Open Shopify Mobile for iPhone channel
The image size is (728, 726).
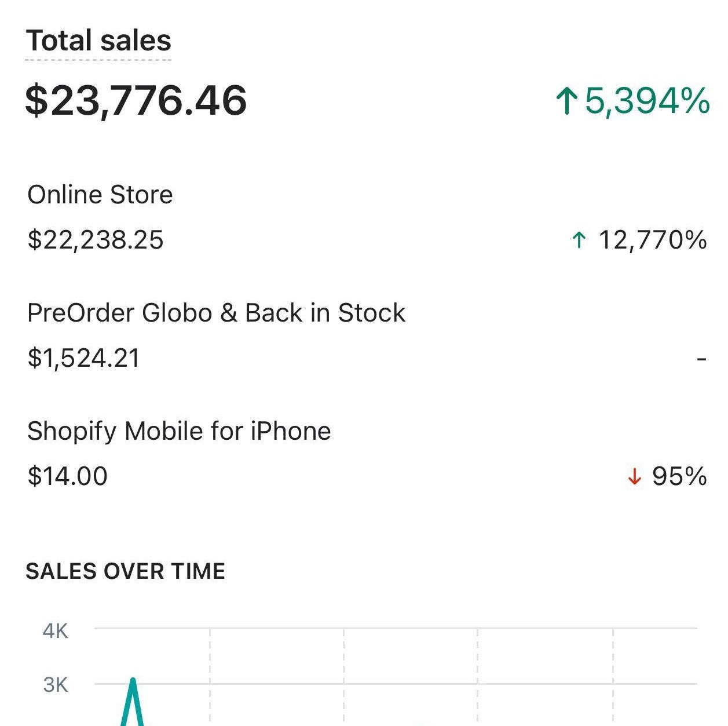click(179, 431)
